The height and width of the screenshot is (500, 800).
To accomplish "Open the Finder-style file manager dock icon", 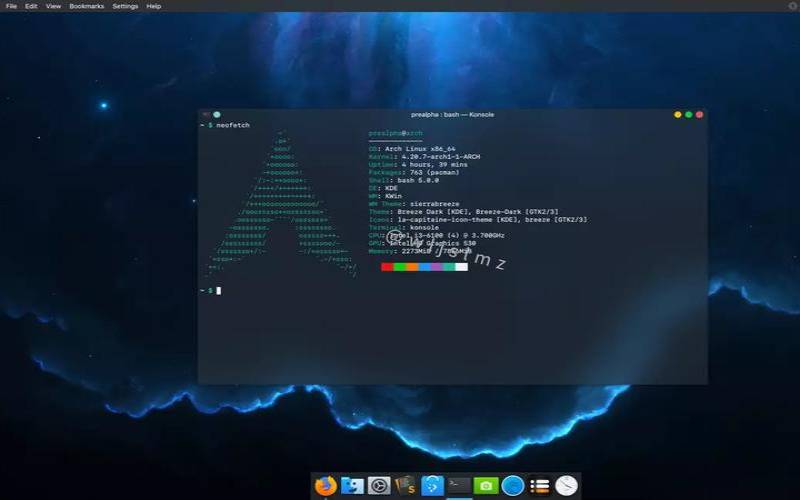I will [352, 485].
